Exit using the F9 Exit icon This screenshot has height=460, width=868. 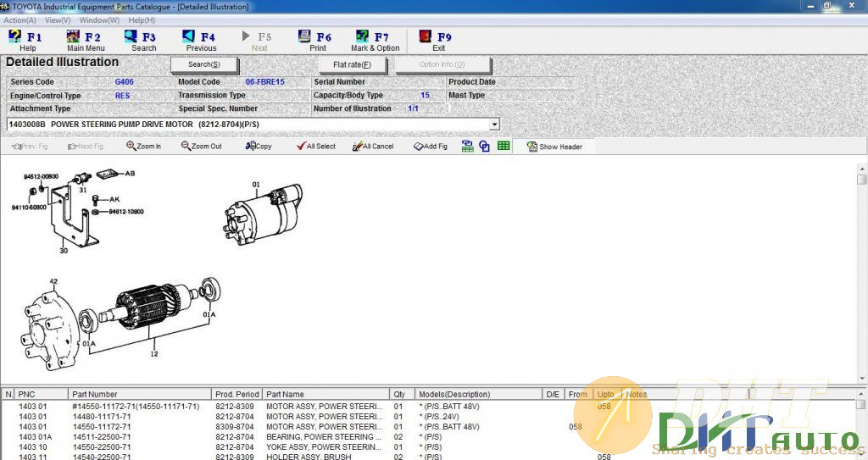437,41
